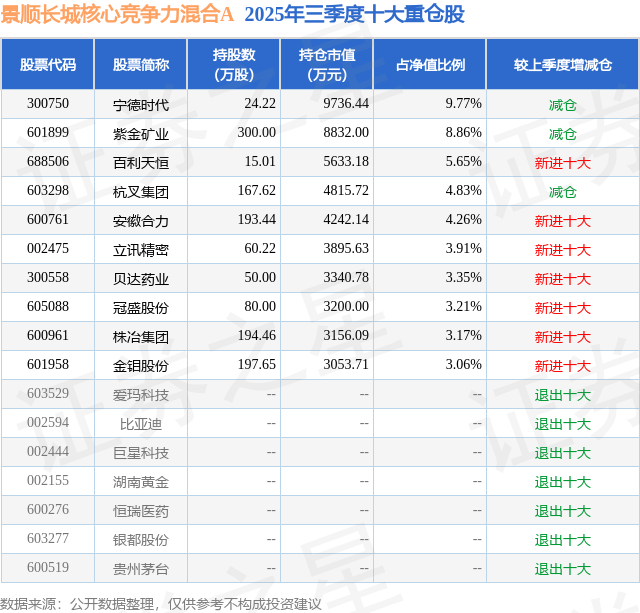The height and width of the screenshot is (613, 640).
Task: Click the 占净值比例 column header
Action: point(430,64)
